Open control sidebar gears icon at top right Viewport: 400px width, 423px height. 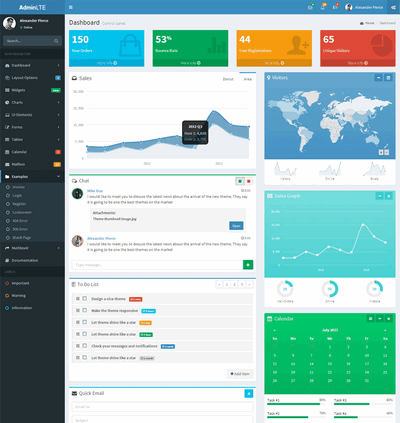coord(393,7)
